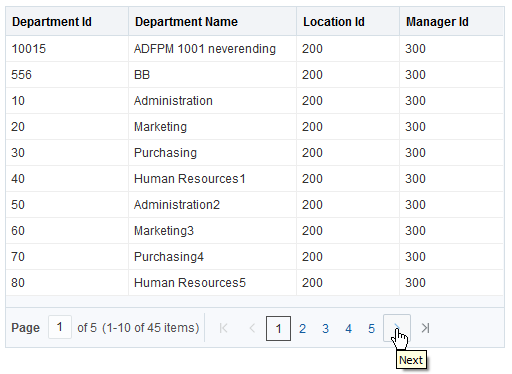512x374 pixels.
Task: Open page 2 of the table
Action: pos(302,329)
